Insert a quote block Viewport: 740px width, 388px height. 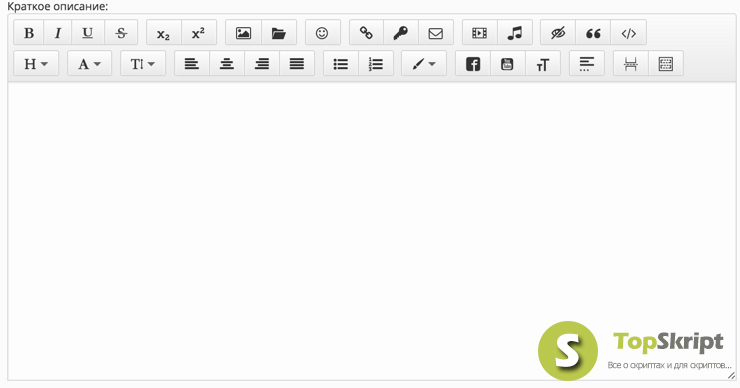point(593,33)
